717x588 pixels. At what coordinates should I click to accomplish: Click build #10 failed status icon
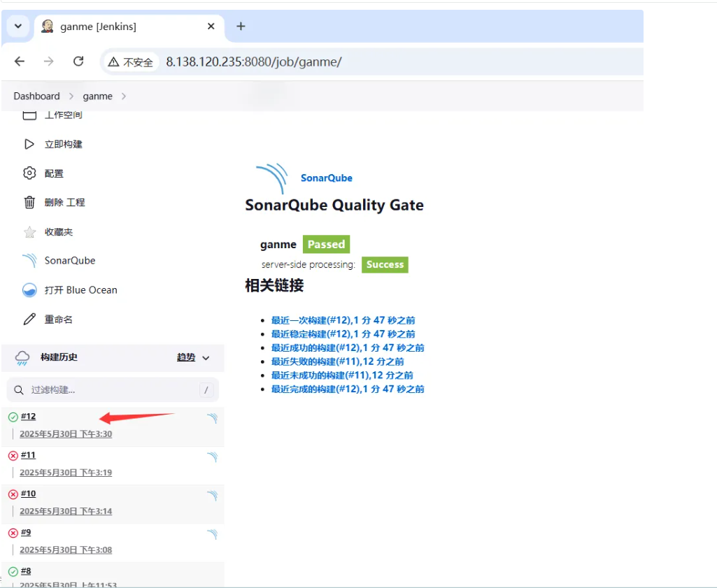click(13, 494)
